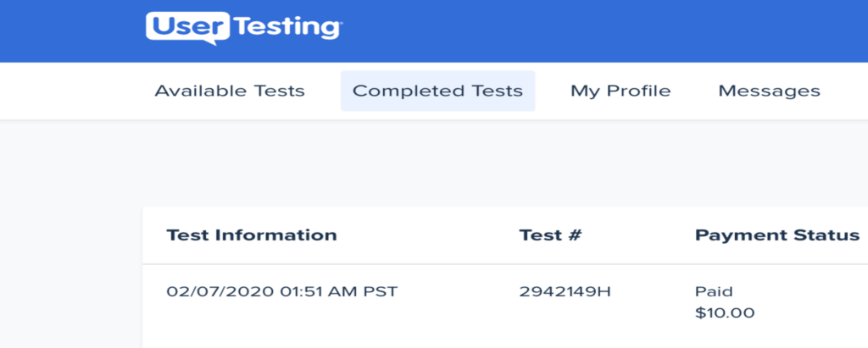
Task: Click the Paid status label
Action: 714,291
